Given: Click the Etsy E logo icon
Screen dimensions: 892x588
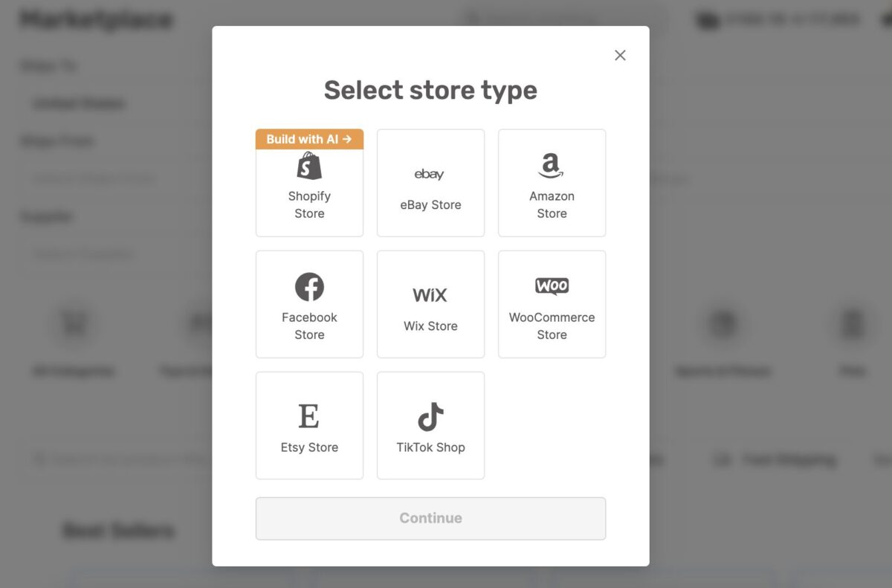Looking at the screenshot, I should point(309,416).
